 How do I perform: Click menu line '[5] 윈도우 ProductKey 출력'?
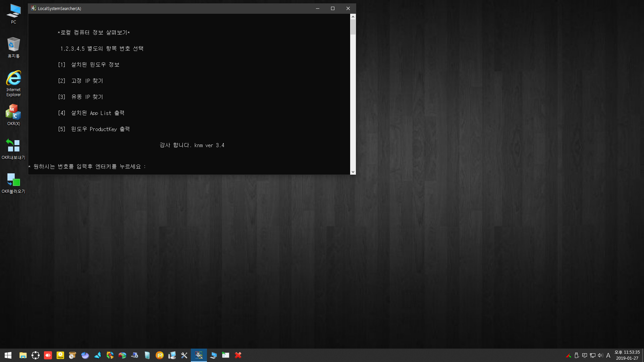94,129
